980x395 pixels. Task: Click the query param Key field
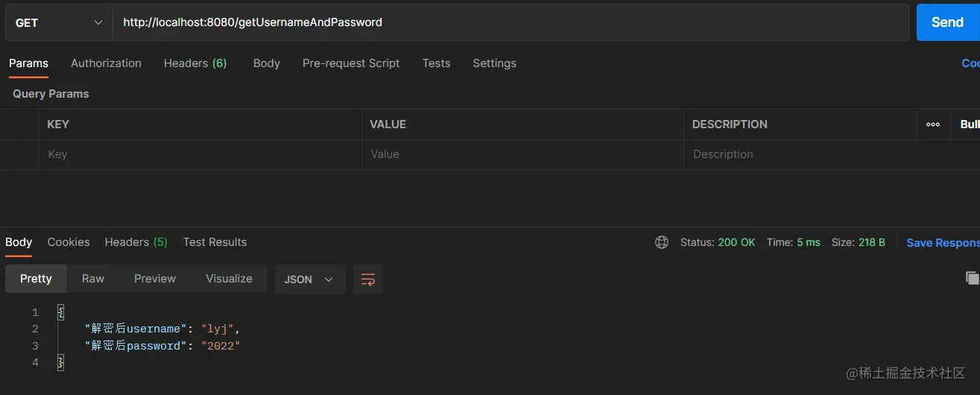click(x=200, y=154)
